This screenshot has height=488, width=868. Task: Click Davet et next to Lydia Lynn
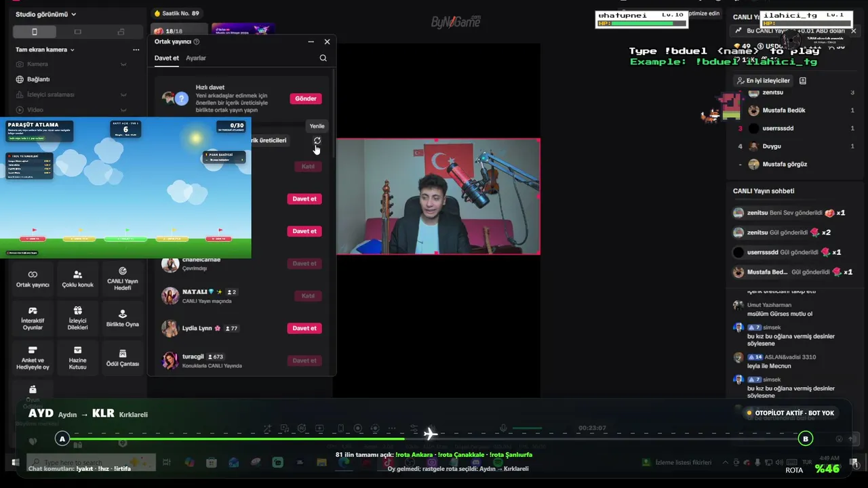304,328
